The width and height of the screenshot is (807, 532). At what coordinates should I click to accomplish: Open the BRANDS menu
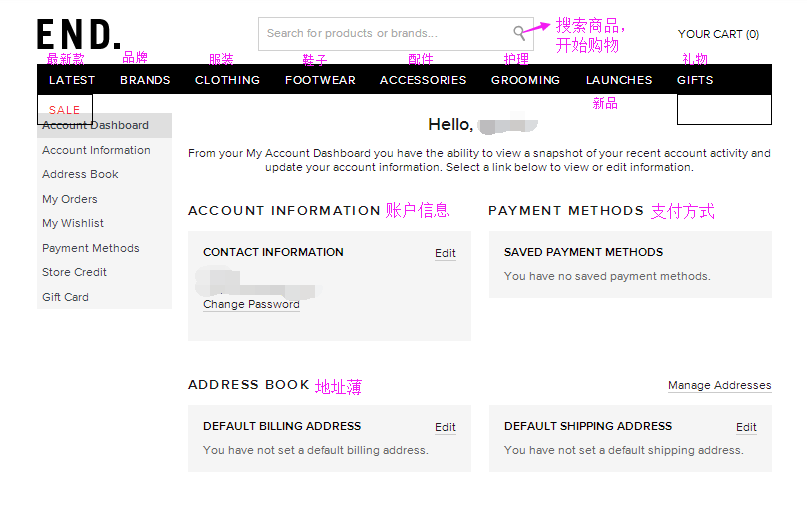(145, 80)
